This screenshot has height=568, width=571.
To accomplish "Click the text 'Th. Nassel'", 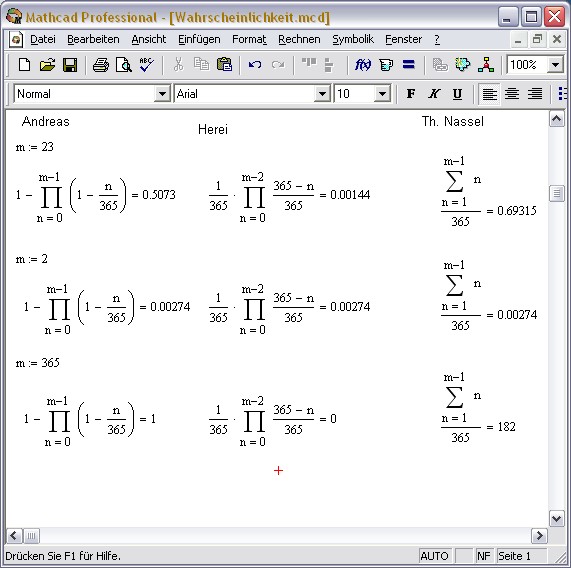I will click(453, 121).
